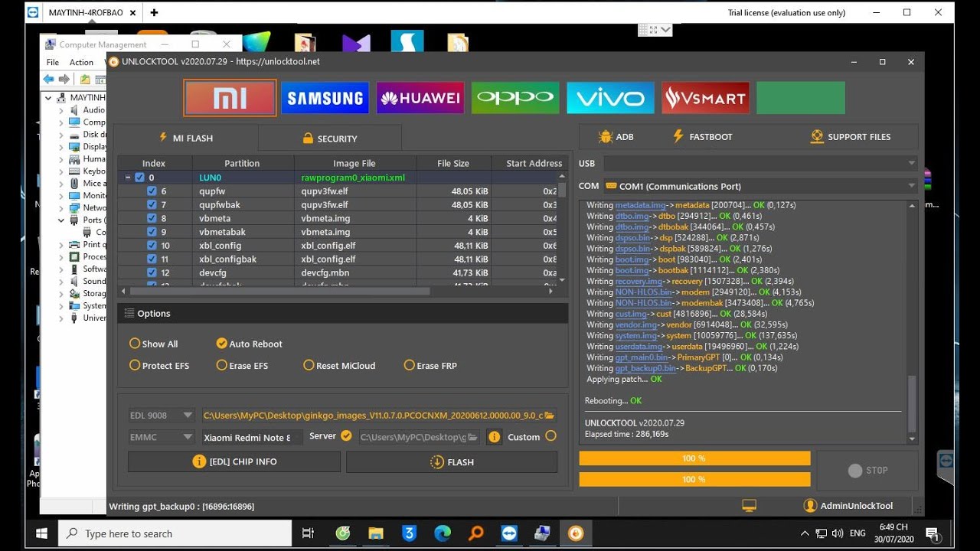Show hidden system tray icons chevron
Image resolution: width=980 pixels, height=551 pixels.
pos(805,533)
